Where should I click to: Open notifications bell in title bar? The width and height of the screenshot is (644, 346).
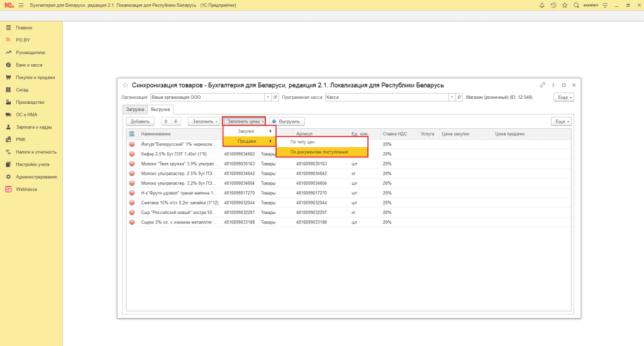click(541, 5)
